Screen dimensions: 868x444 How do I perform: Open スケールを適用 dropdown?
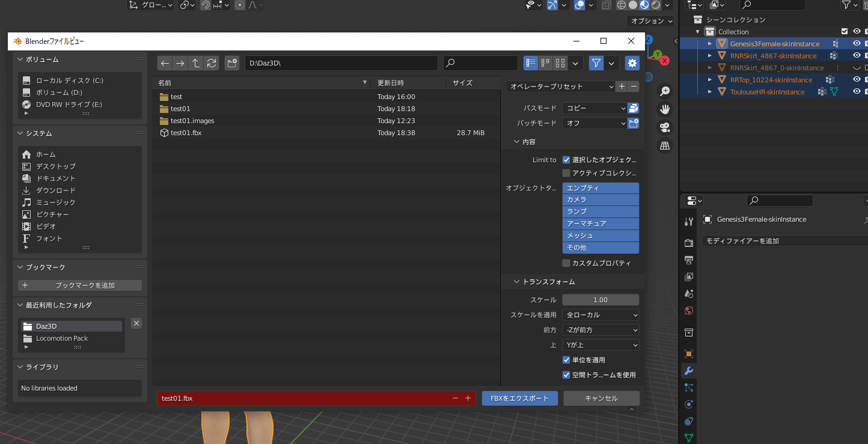pos(601,315)
